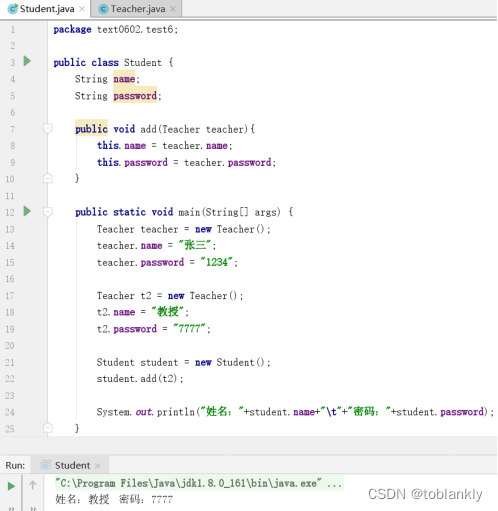
Task: Click the java.exe command path in console
Action: pyautogui.click(x=198, y=483)
